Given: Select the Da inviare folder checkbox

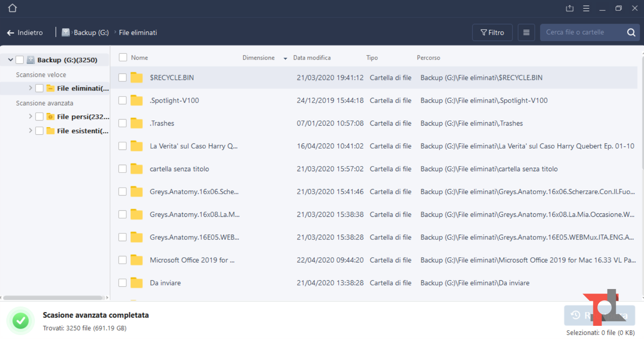Looking at the screenshot, I should pos(122,283).
